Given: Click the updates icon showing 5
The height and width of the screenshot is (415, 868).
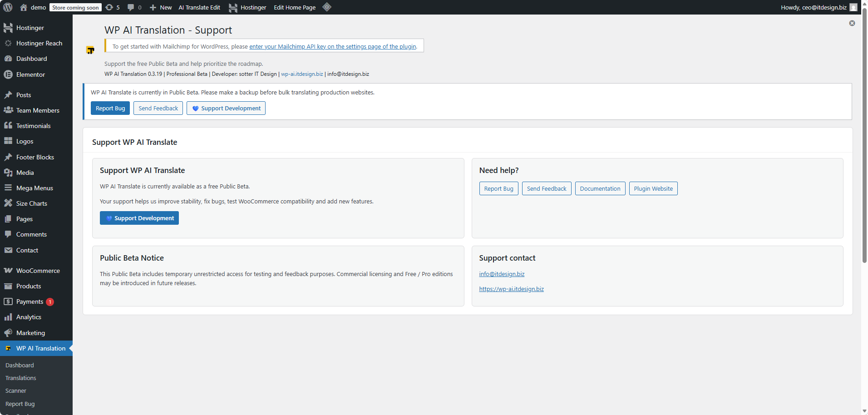Looking at the screenshot, I should [x=109, y=7].
